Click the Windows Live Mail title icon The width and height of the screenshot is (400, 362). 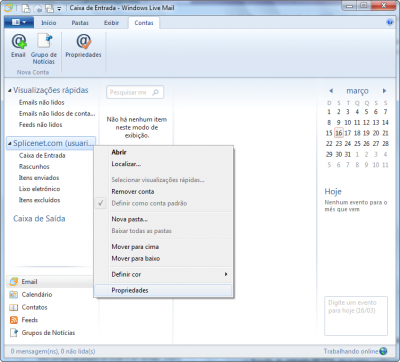pyautogui.click(x=9, y=8)
